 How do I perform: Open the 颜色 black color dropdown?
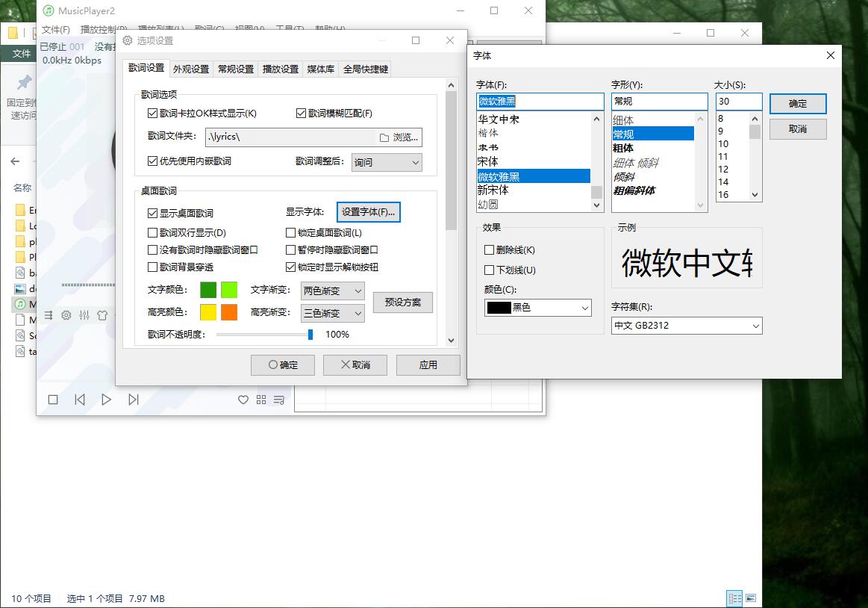(x=537, y=307)
